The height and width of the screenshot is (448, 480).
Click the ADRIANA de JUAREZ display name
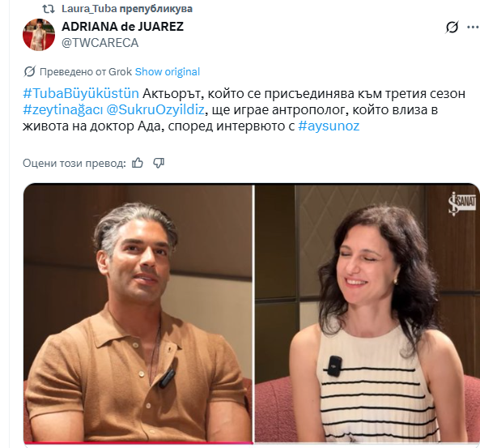point(122,27)
